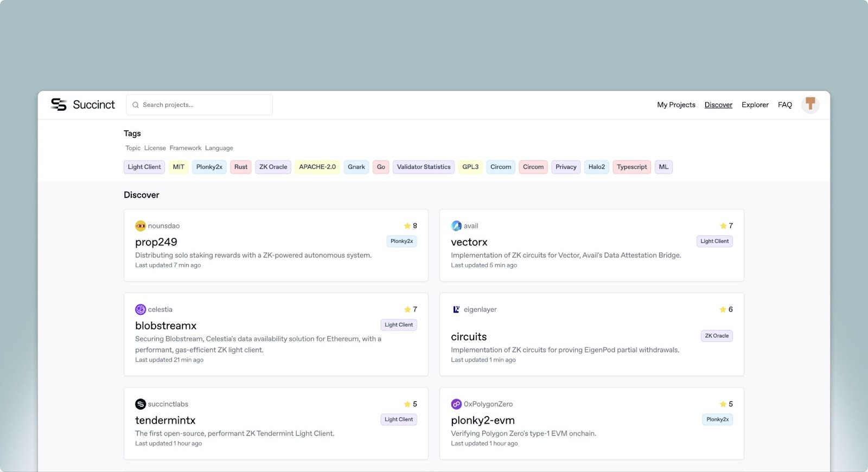Click the succinctlabs organization icon

(141, 404)
